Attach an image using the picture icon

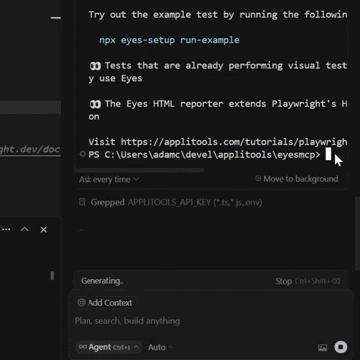click(322, 347)
